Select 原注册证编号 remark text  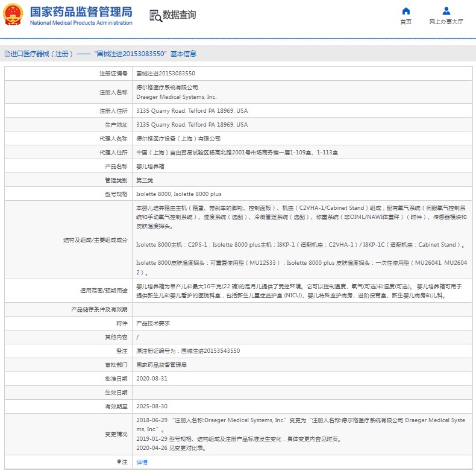click(x=188, y=351)
